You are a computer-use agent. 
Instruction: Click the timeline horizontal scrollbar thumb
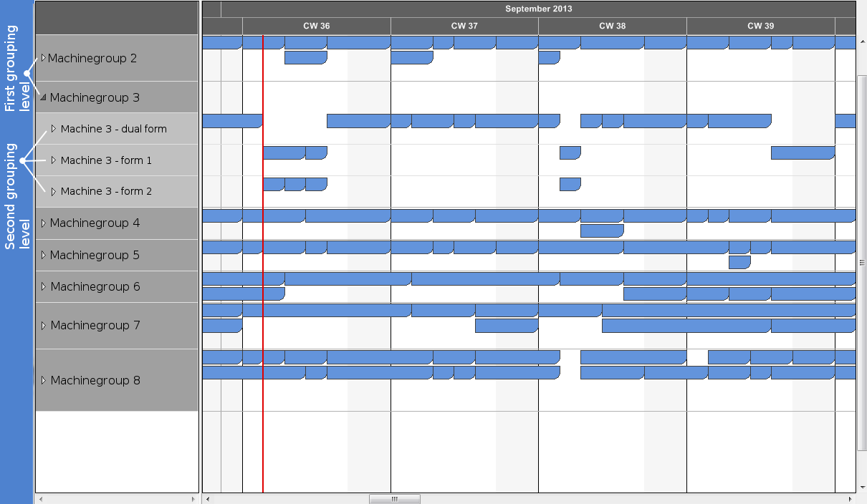click(395, 499)
